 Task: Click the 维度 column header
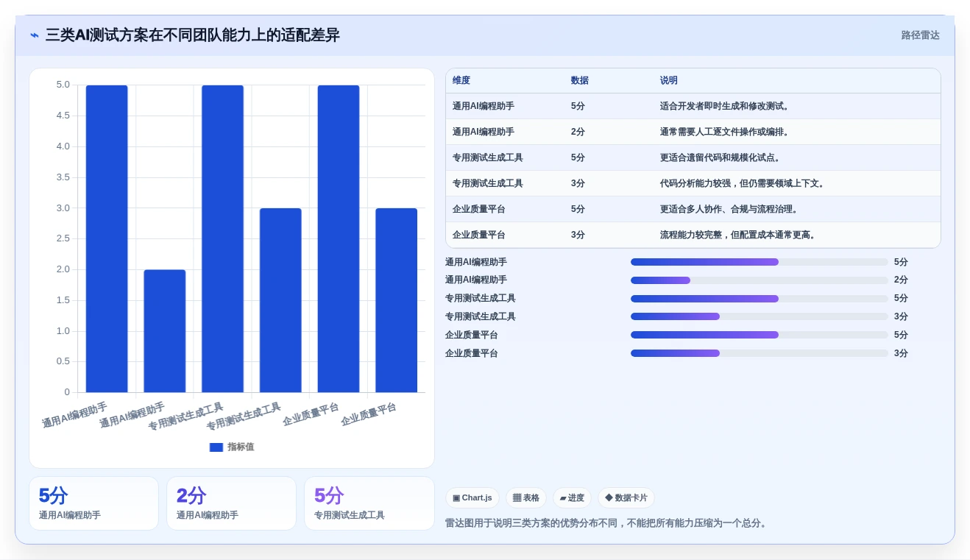[461, 81]
